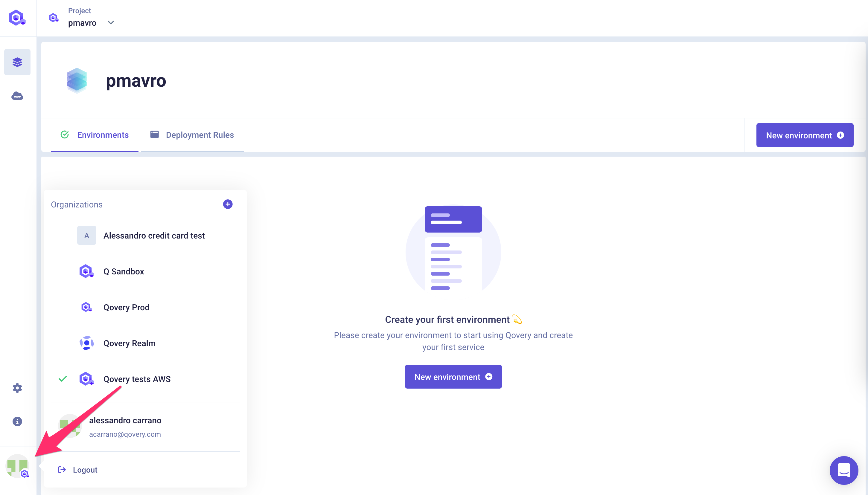Toggle the Qovery Realm organization selection
868x495 pixels.
coord(130,343)
